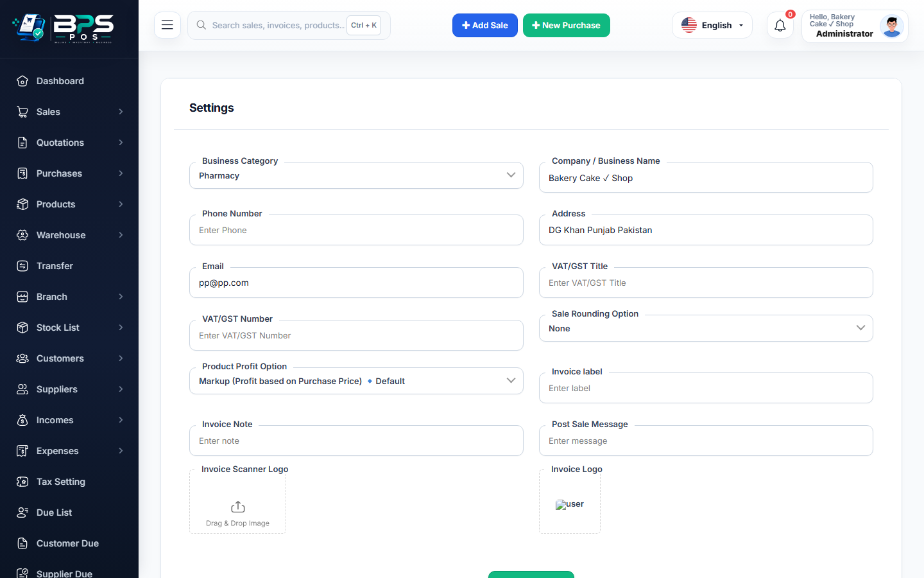Click the Post Sale Message field

pos(706,441)
